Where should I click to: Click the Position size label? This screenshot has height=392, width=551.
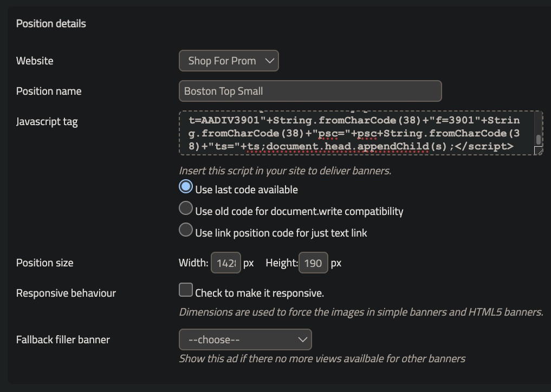pos(44,263)
